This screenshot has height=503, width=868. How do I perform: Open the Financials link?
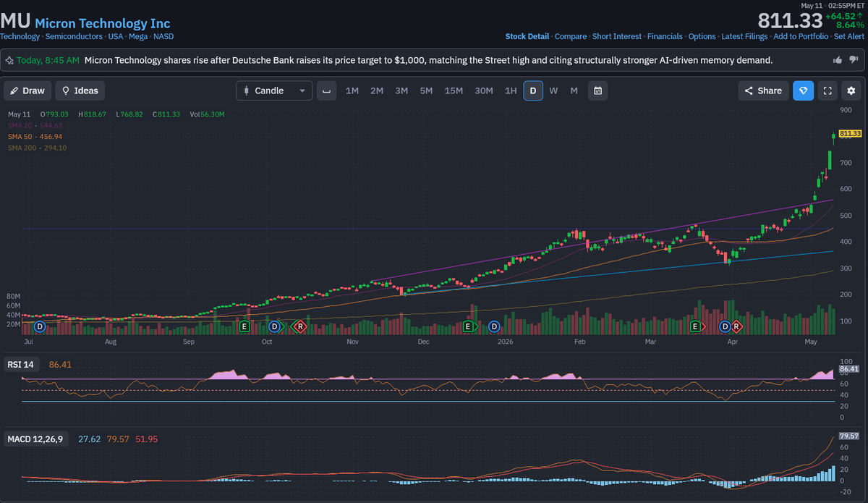tap(665, 36)
